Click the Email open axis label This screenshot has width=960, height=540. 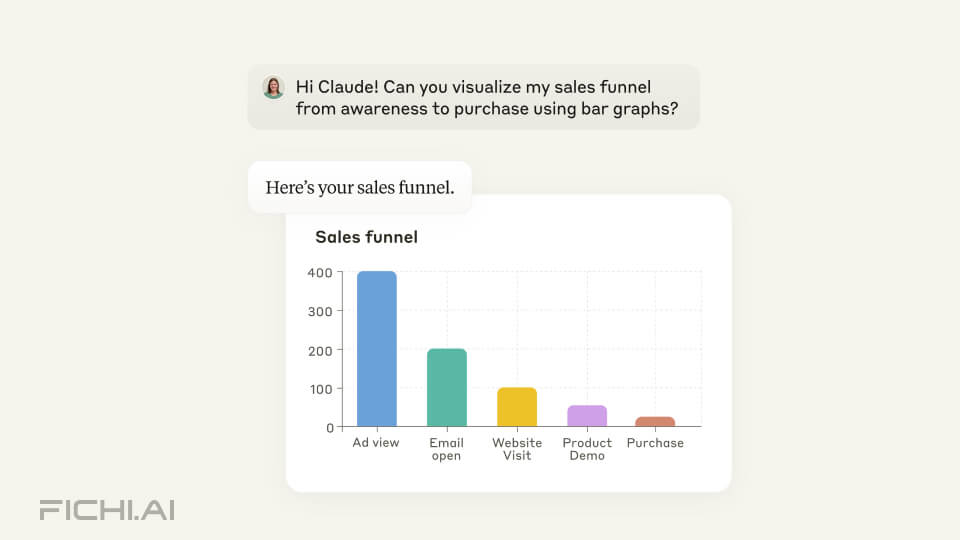coord(446,449)
